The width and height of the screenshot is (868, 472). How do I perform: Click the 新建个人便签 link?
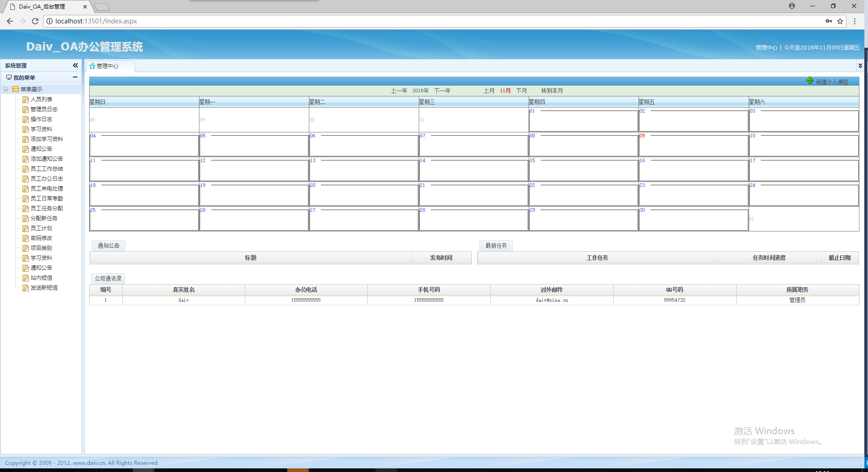coord(832,82)
